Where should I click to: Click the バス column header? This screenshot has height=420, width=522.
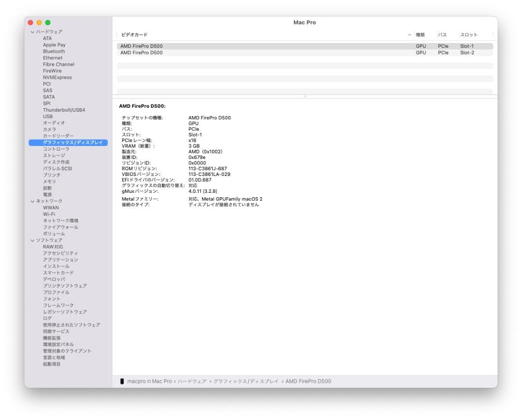pyautogui.click(x=441, y=34)
